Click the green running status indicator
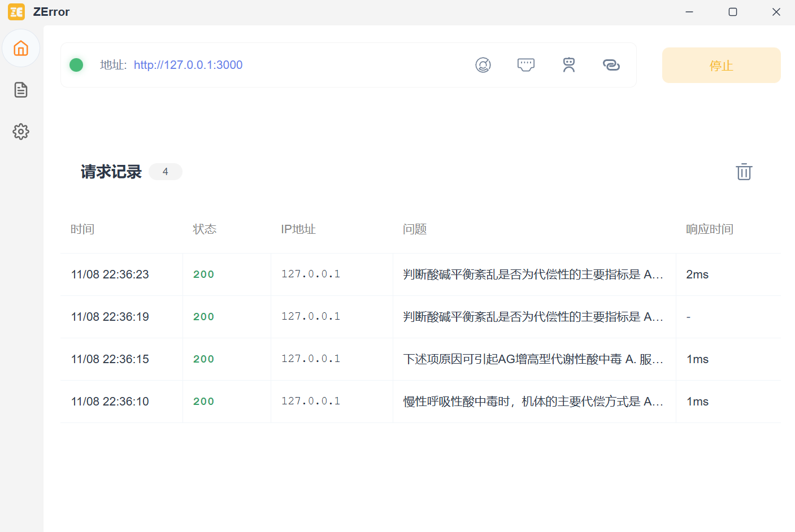This screenshot has height=532, width=795. (76, 65)
